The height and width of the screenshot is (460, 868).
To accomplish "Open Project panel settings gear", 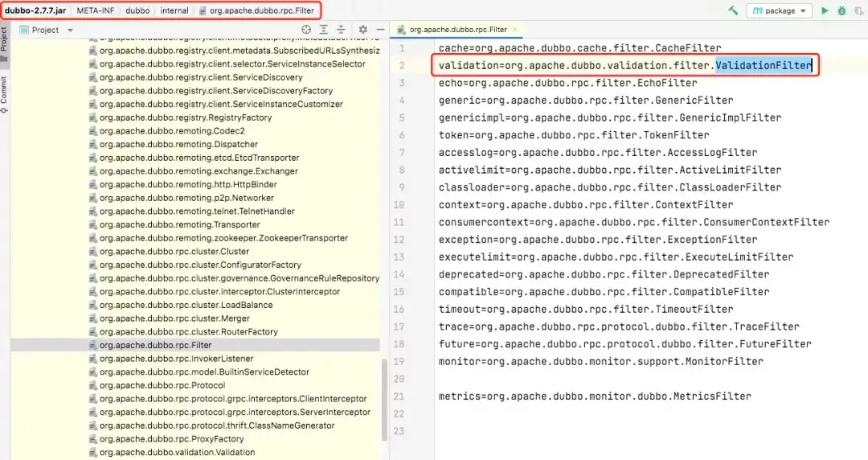I will pos(362,30).
